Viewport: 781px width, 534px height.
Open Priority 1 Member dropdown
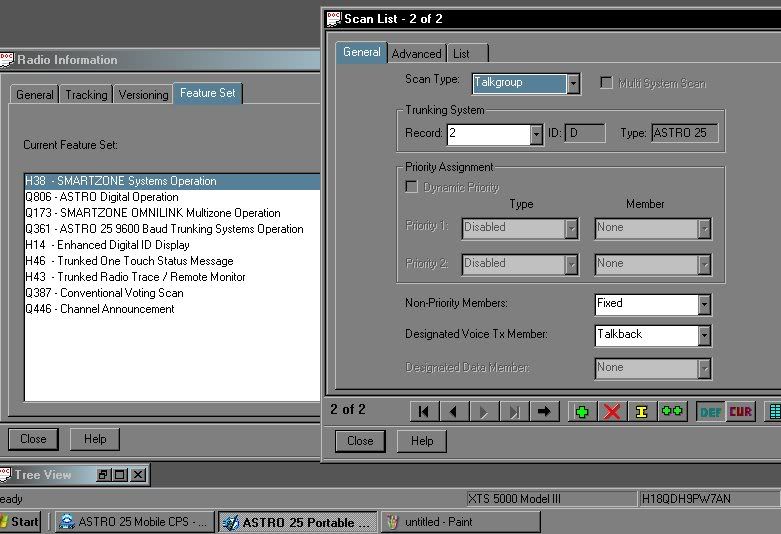[704, 229]
